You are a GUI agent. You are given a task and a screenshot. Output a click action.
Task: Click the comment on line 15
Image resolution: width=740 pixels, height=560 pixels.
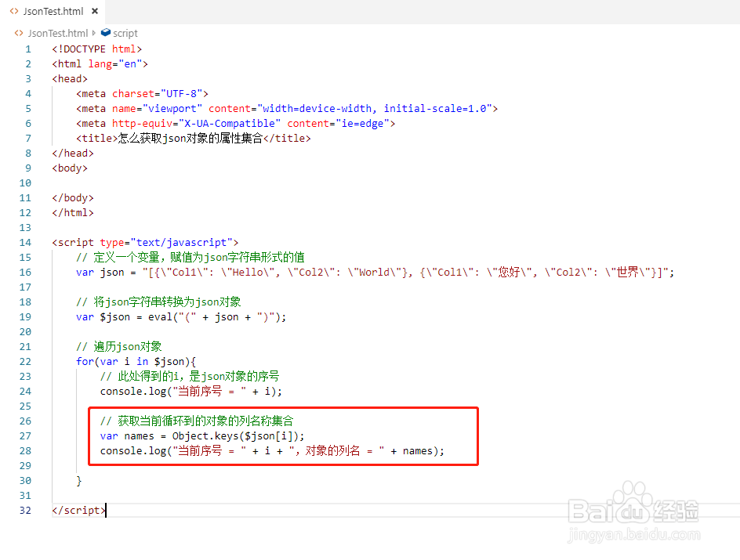click(190, 258)
